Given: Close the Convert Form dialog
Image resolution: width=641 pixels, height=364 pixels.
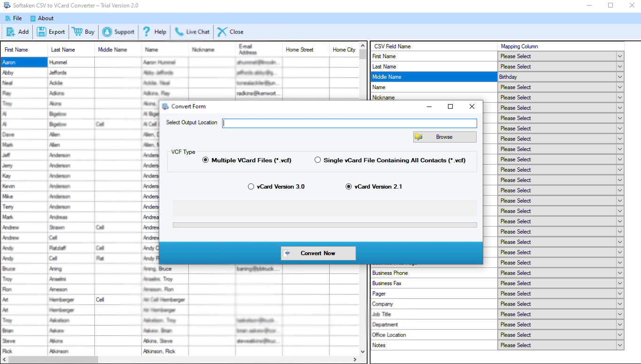Looking at the screenshot, I should coord(472,106).
